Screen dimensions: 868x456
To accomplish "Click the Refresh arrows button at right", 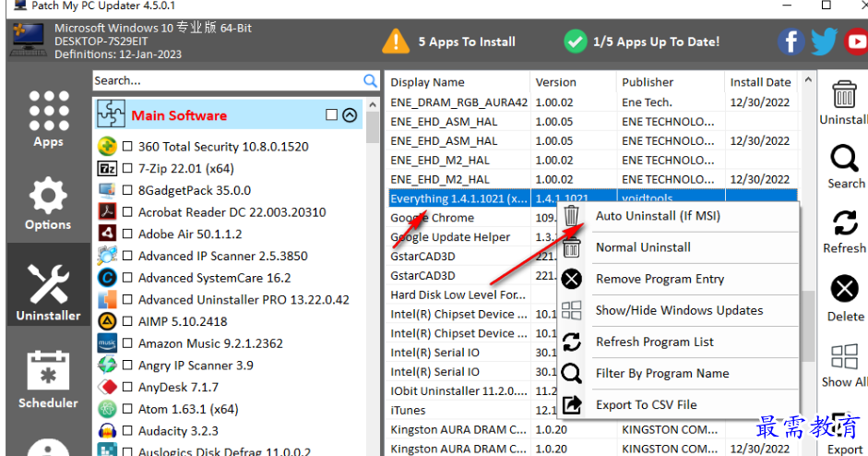I will pyautogui.click(x=845, y=232).
